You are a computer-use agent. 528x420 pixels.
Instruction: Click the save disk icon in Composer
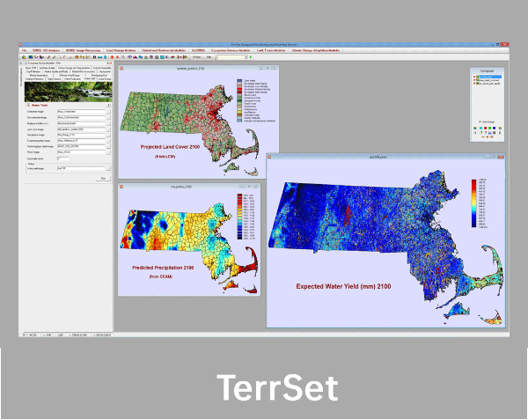point(489,133)
